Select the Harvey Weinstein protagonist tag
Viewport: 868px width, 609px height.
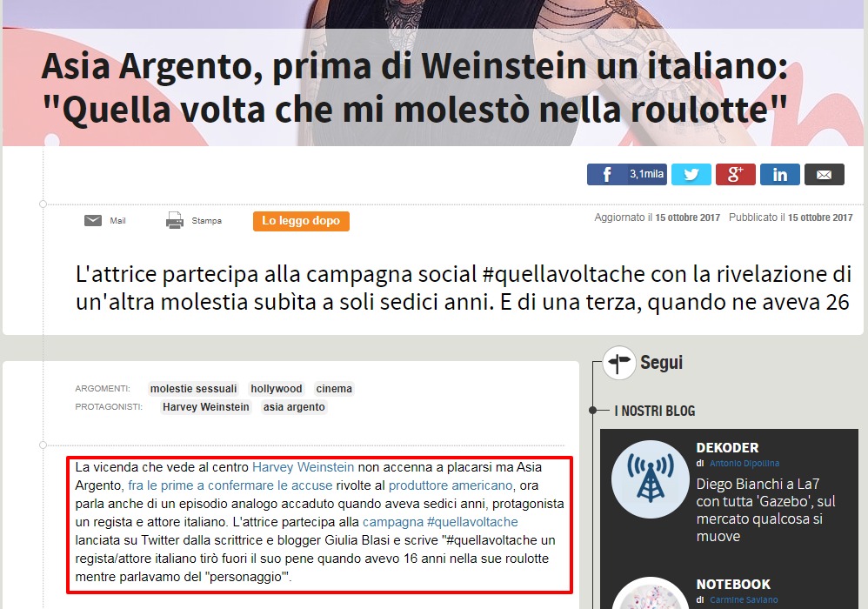(x=206, y=407)
